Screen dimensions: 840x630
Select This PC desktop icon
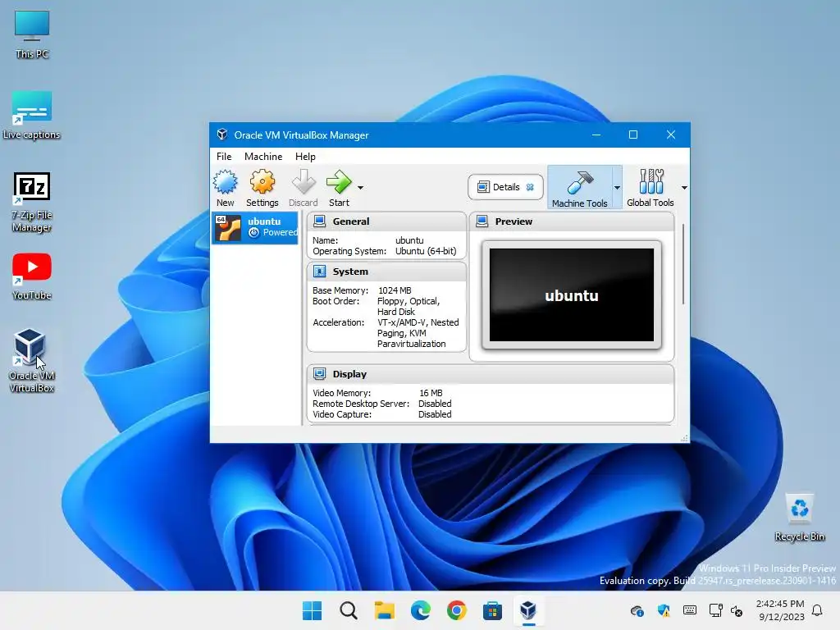tap(32, 34)
